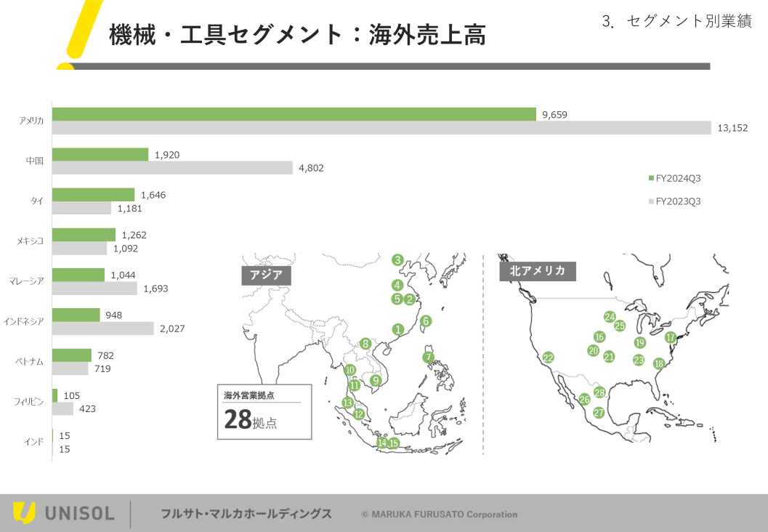Click the green アメリカ bar showing 9,659

(x=294, y=114)
